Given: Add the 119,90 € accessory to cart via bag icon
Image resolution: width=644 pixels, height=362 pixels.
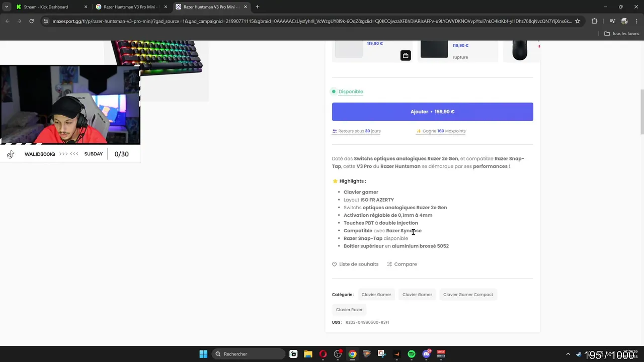Looking at the screenshot, I should point(406,55).
